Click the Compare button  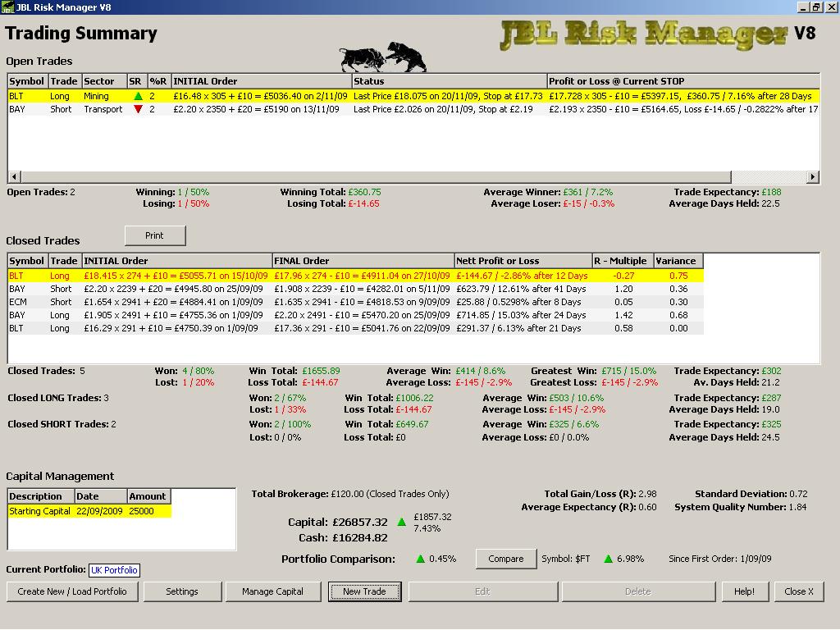pyautogui.click(x=505, y=559)
